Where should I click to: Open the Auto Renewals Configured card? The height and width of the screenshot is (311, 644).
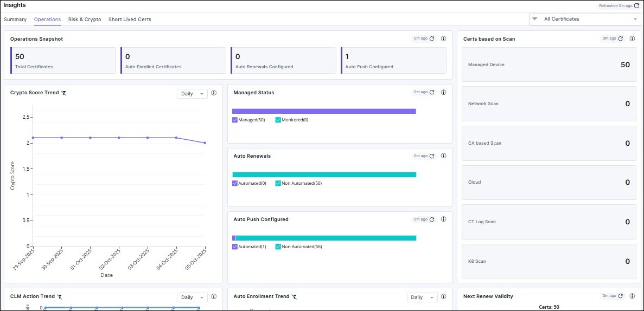coord(283,60)
